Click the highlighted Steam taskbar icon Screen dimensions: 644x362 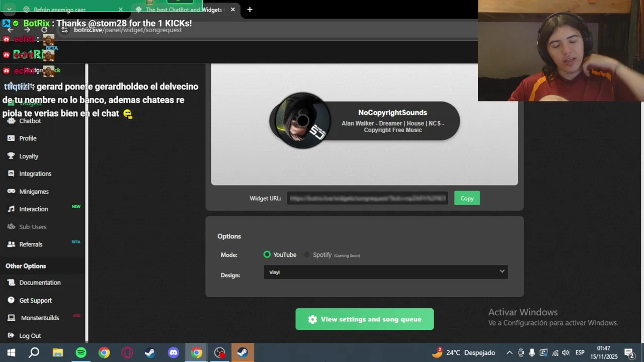(x=243, y=352)
